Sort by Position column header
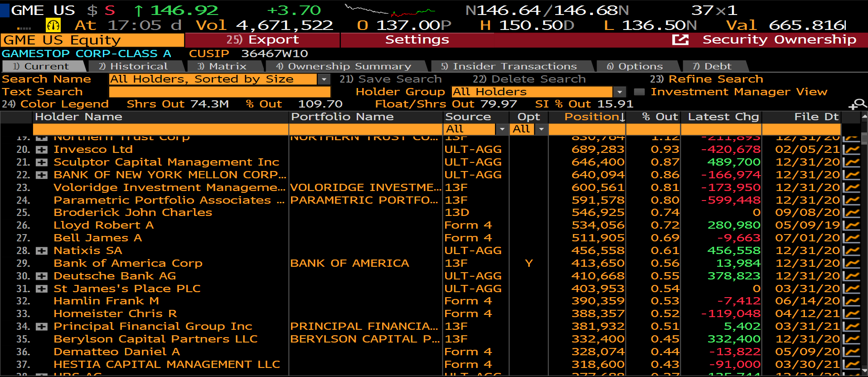The width and height of the screenshot is (868, 377). pyautogui.click(x=595, y=117)
